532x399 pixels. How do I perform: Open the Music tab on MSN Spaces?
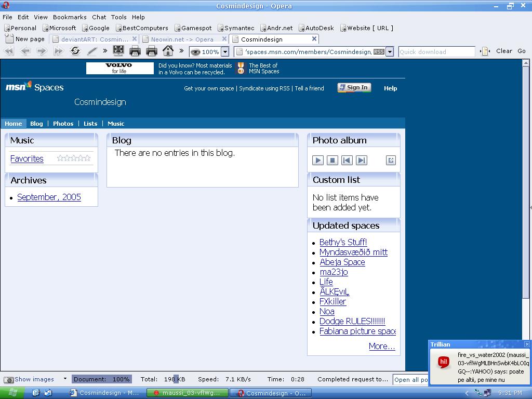[x=116, y=124]
